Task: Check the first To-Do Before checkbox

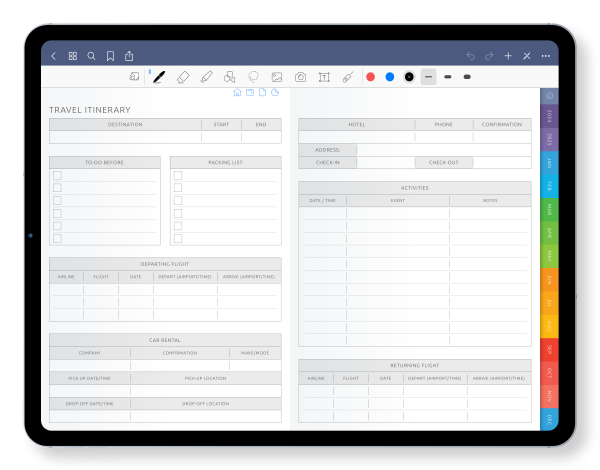Action: pyautogui.click(x=57, y=176)
